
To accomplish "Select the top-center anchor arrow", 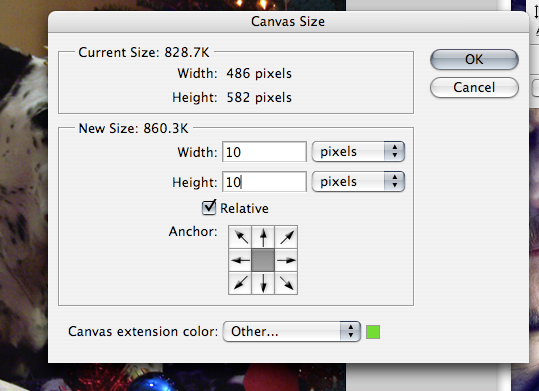I will tap(263, 237).
